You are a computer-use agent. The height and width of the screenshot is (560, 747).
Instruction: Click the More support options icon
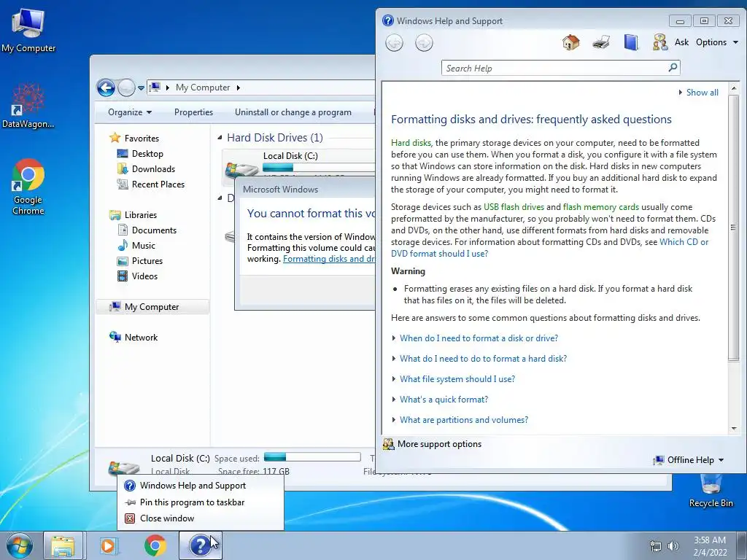tap(389, 444)
